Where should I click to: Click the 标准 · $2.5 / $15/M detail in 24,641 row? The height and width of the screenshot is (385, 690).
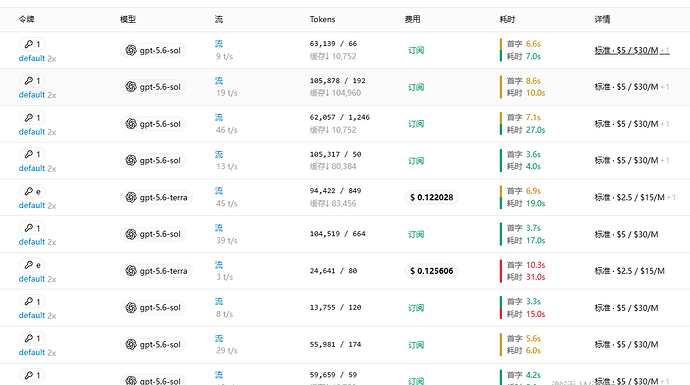pyautogui.click(x=629, y=271)
